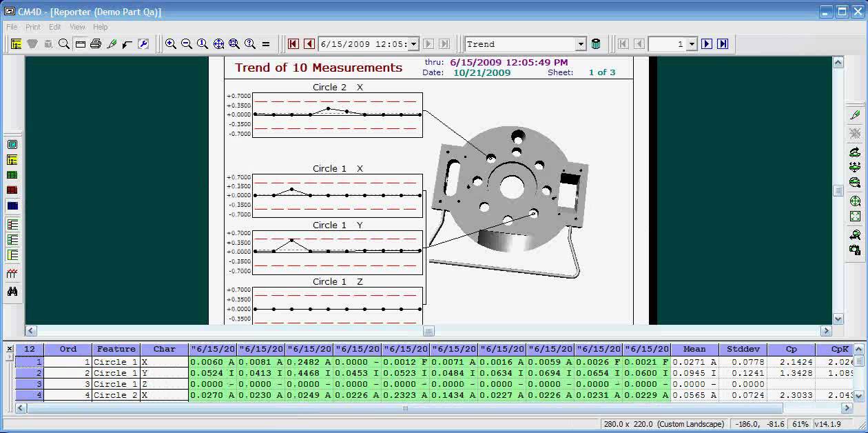The image size is (868, 433).
Task: Click the Cp column header
Action: [x=791, y=350]
